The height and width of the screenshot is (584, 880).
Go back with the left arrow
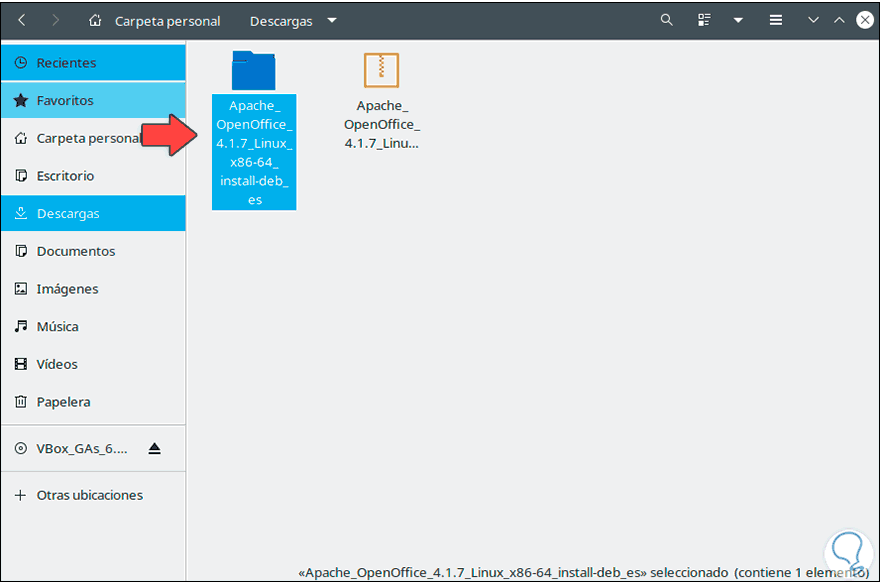click(x=22, y=21)
